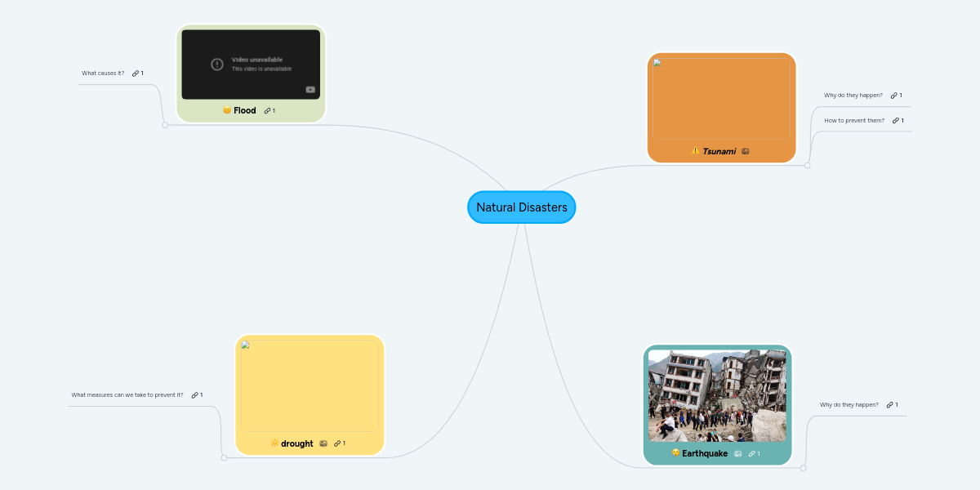Click the link icon beside Earthquake's "Why do they happen?"
The width and height of the screenshot is (980, 490).
click(889, 403)
